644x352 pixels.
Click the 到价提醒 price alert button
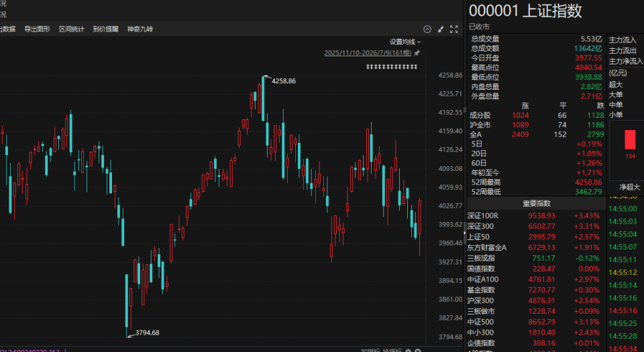click(105, 29)
